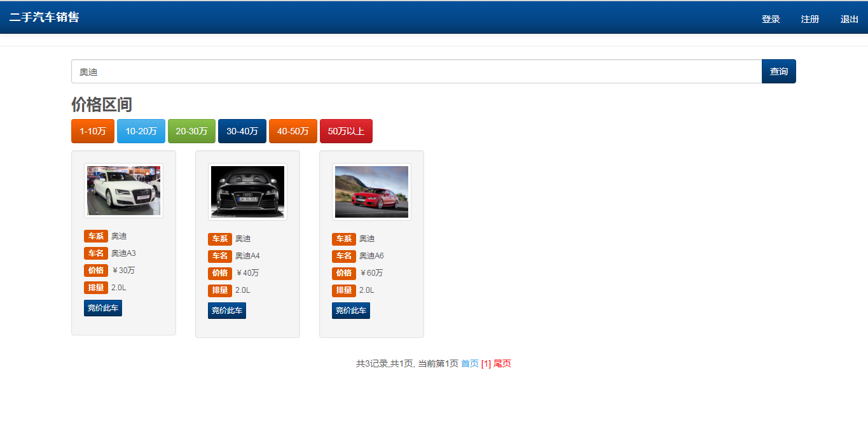Click the 车系 label on 奥迪A3 card
The height and width of the screenshot is (422, 868).
96,236
